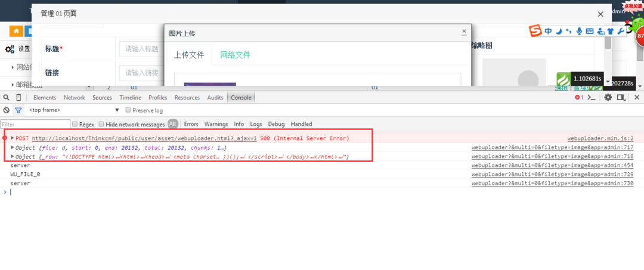Expand the Object {_raw...} entry
644x270 pixels.
13,156
